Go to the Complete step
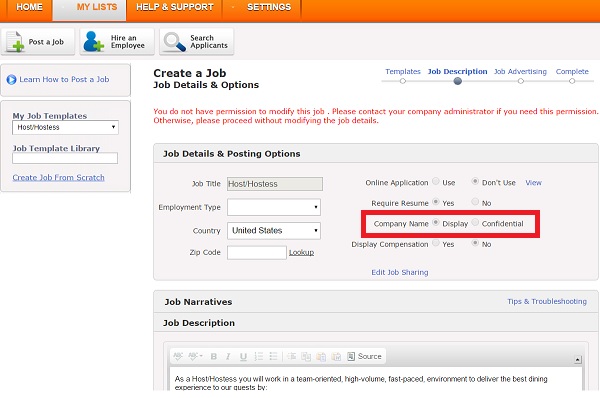This screenshot has height=398, width=600. pos(572,72)
